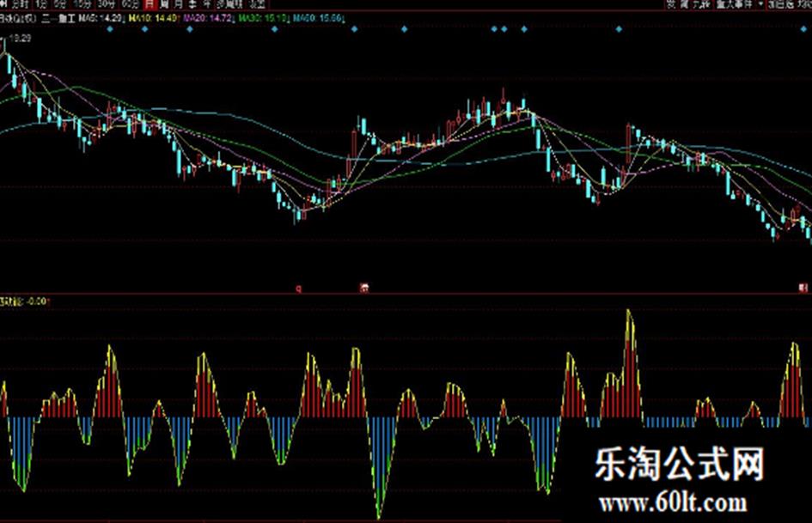Click the red q marker below the chart
The width and height of the screenshot is (812, 523).
298,289
